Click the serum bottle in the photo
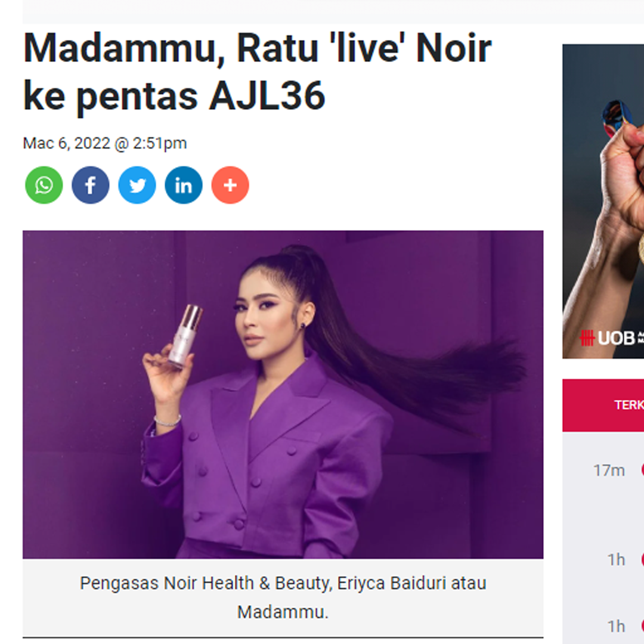Screen dimensions: 644x644 185,335
